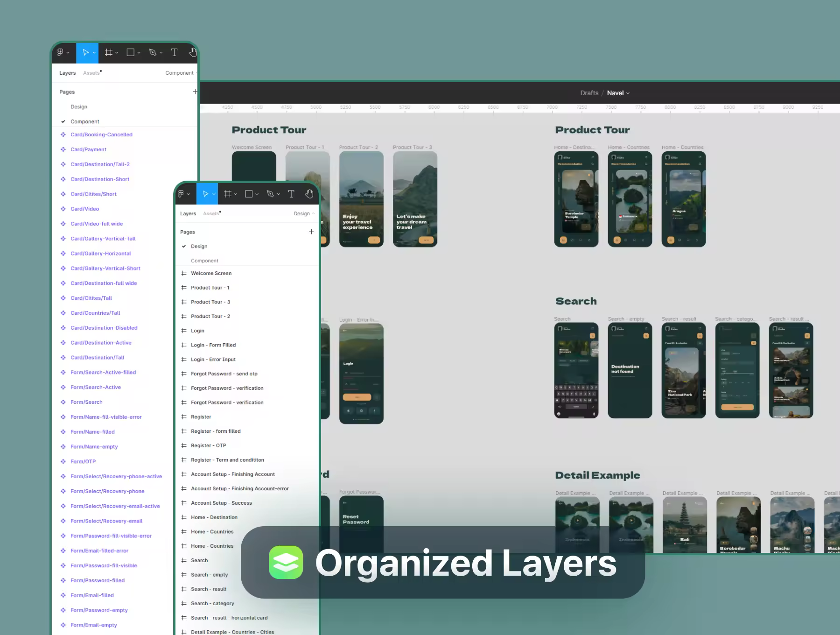Click Product Tour - 3 artboard thumbnail

tap(415, 199)
